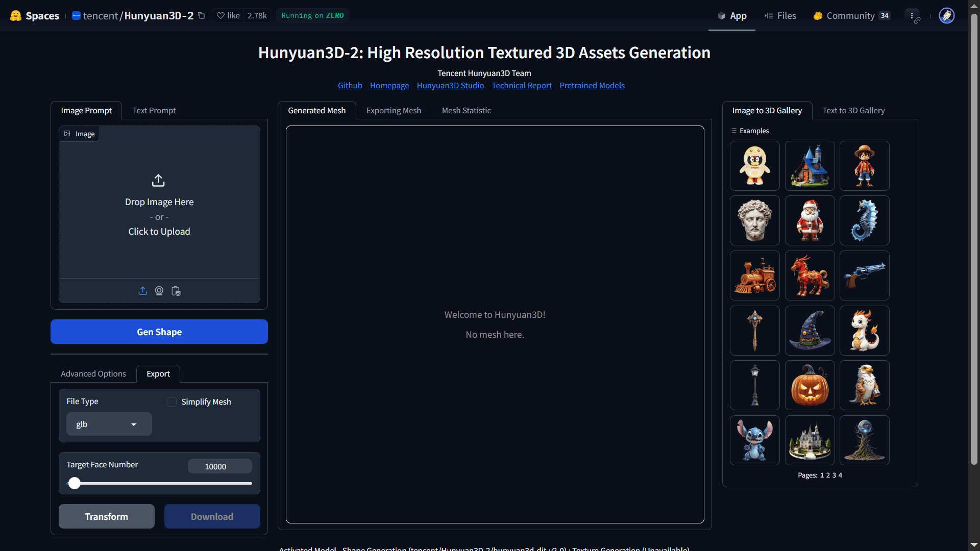Screen dimensions: 980x551
Task: Copy the space name with the copy icon
Action: [x=201, y=15]
